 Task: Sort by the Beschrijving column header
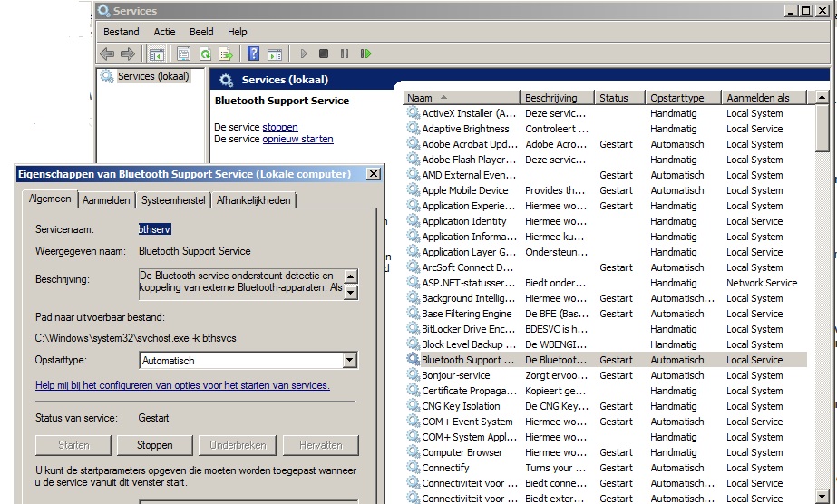pyautogui.click(x=557, y=98)
